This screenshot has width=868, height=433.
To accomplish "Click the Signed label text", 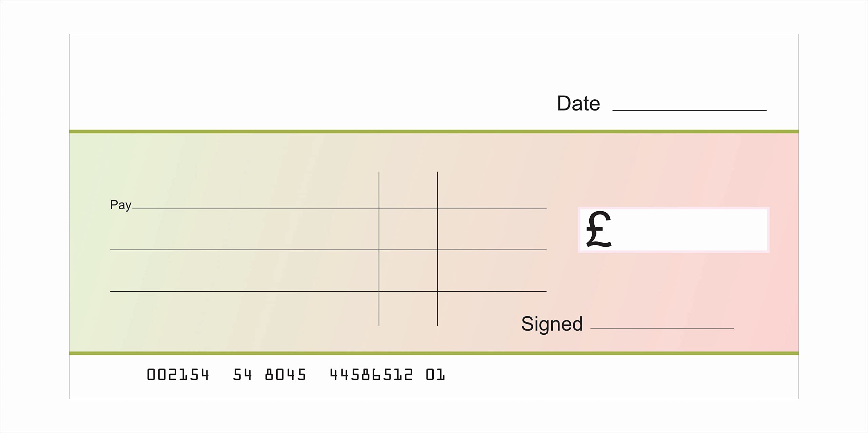I will click(x=552, y=323).
